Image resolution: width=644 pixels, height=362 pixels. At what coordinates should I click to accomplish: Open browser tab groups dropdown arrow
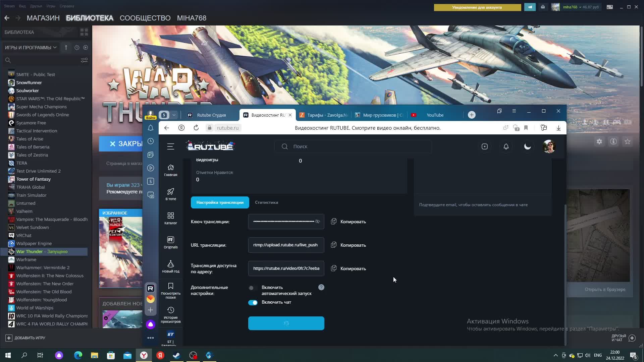174,115
